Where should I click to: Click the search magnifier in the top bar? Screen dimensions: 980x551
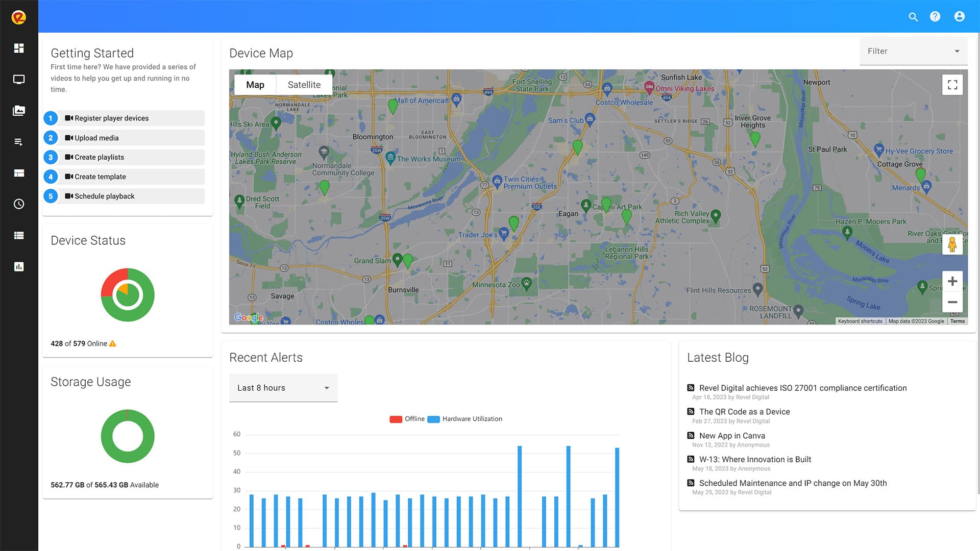point(913,17)
